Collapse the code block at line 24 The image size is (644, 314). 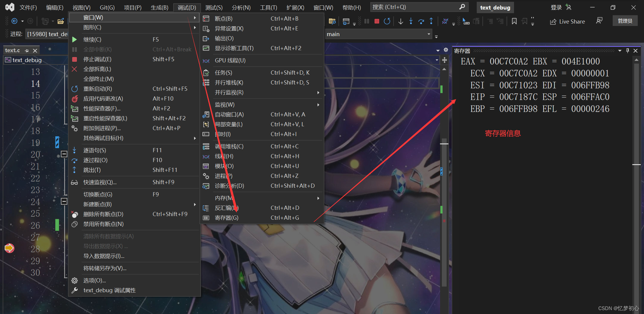coord(64,201)
